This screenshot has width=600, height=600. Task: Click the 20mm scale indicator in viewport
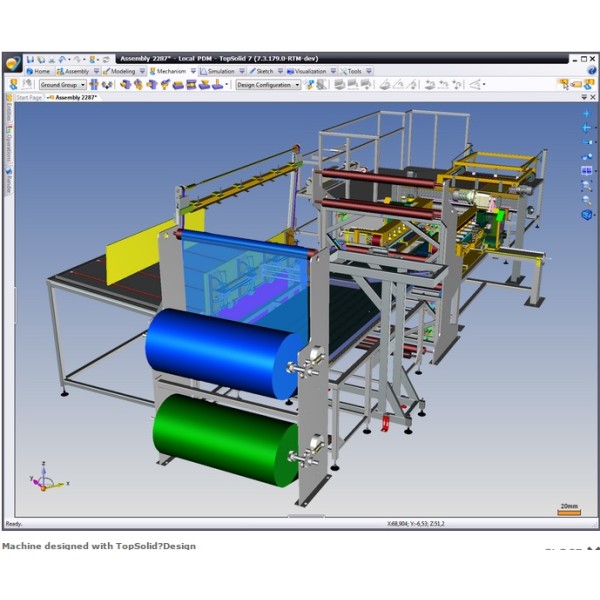pos(569,509)
